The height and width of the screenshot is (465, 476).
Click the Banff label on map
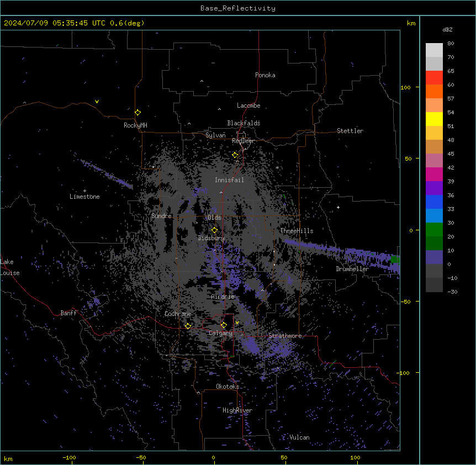click(x=68, y=313)
